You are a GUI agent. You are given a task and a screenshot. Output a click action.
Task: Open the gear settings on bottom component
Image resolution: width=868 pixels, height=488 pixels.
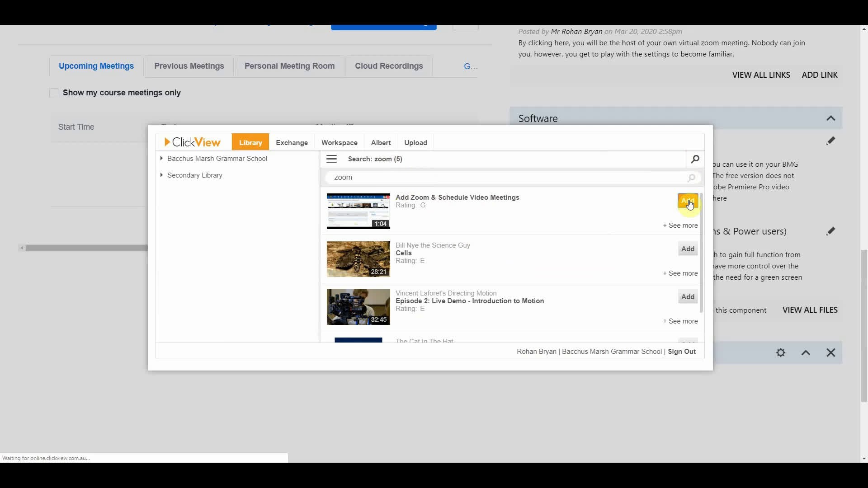781,352
